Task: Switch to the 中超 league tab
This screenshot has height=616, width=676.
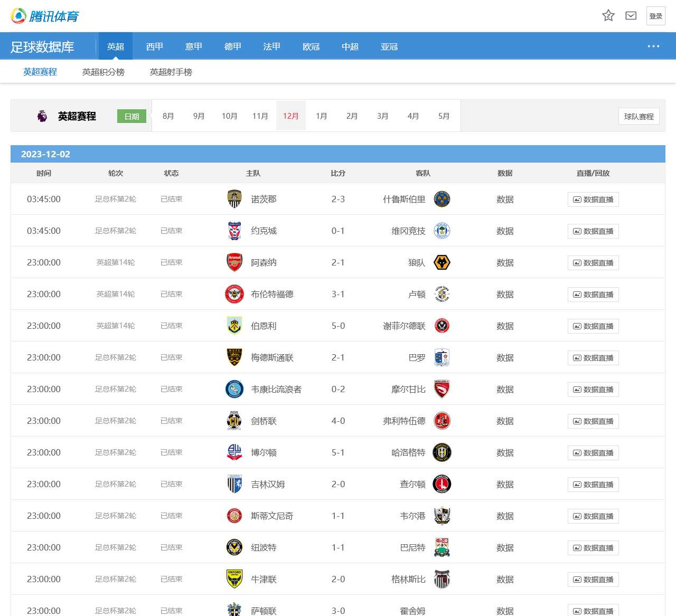Action: click(x=350, y=46)
